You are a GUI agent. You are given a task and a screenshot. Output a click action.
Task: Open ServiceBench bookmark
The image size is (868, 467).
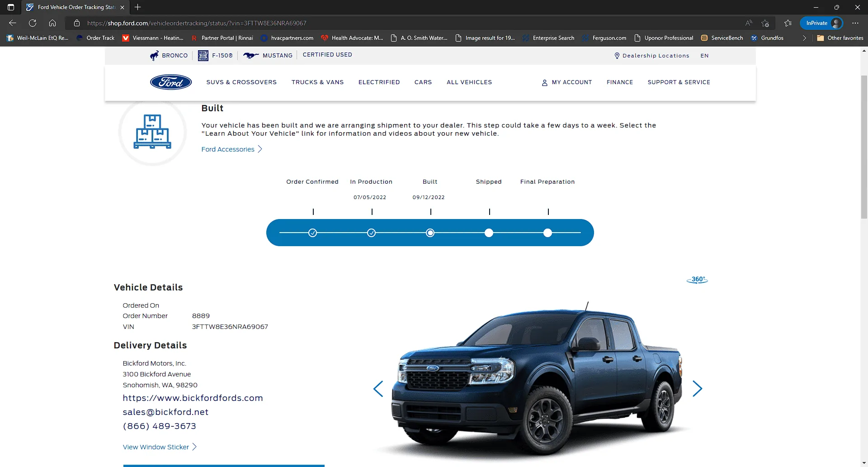point(722,38)
